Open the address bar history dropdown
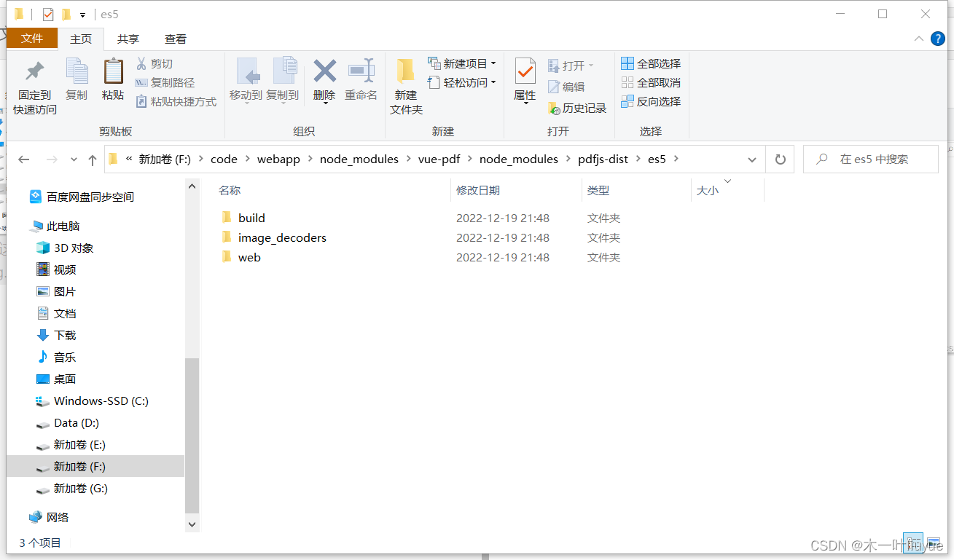 752,159
